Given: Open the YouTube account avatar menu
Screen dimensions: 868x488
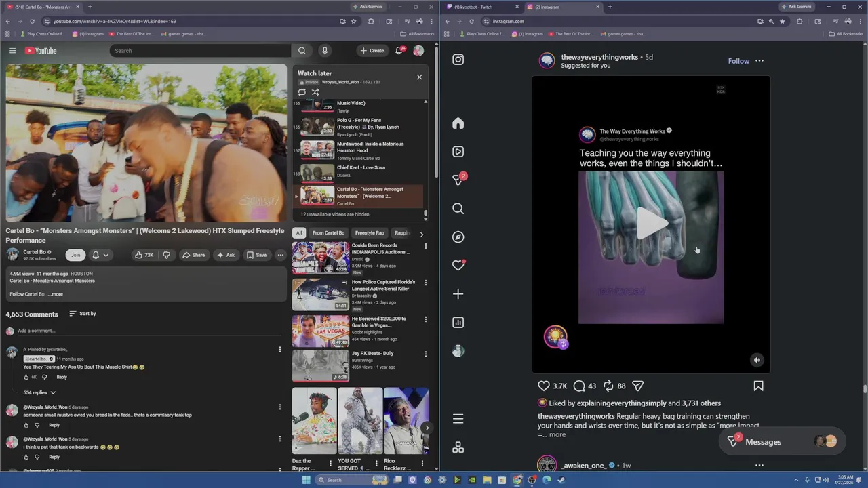Looking at the screenshot, I should pyautogui.click(x=418, y=51).
